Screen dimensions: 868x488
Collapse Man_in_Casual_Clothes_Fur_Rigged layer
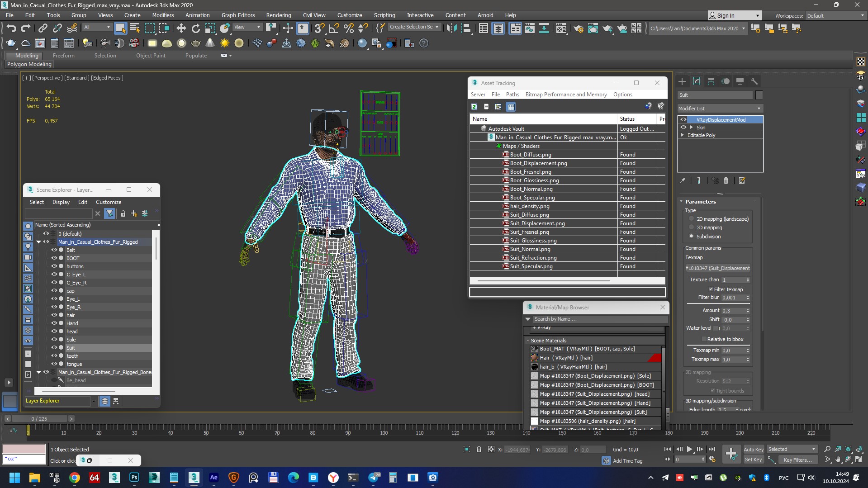click(x=38, y=242)
